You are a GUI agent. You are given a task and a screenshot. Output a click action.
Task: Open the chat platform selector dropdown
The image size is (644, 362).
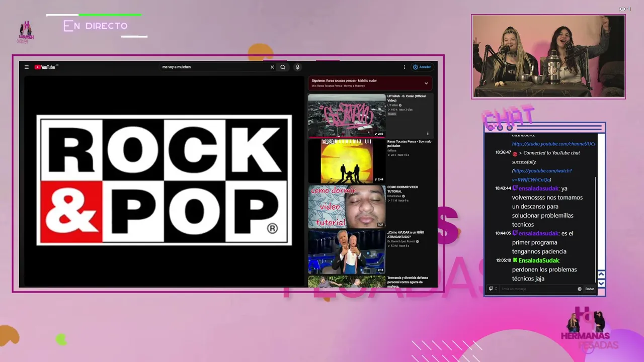[x=493, y=289]
